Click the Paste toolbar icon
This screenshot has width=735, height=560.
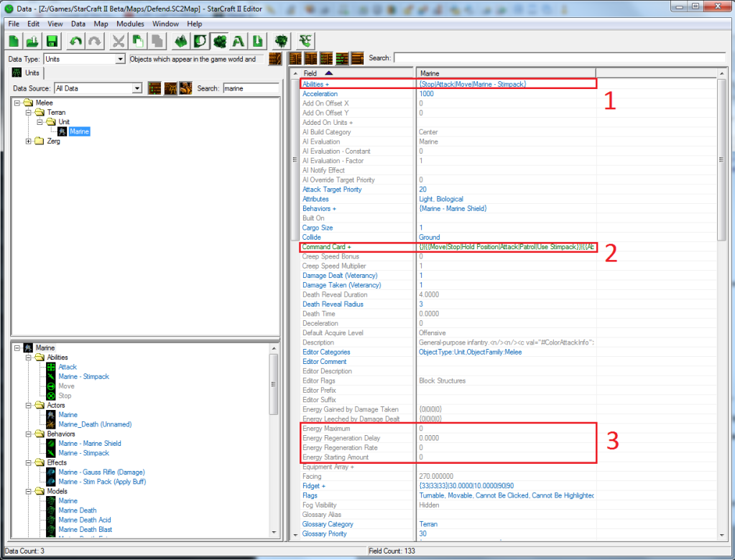click(x=157, y=42)
